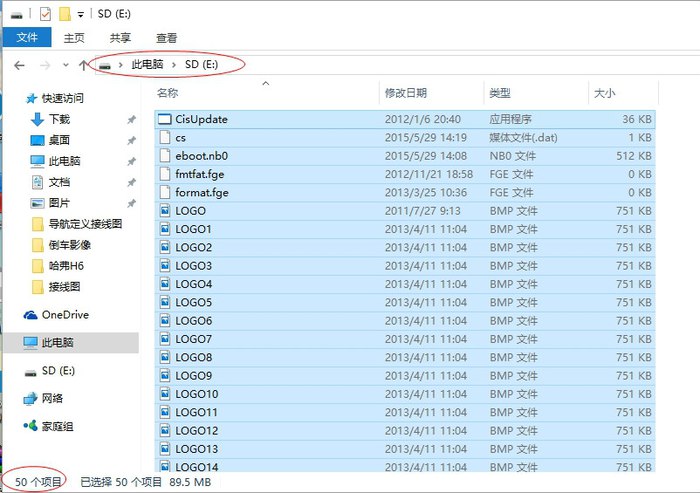Viewport: 700px width, 493px height.
Task: Click the 2012/1/6 20:40 date of CisUpdate
Action: click(423, 119)
